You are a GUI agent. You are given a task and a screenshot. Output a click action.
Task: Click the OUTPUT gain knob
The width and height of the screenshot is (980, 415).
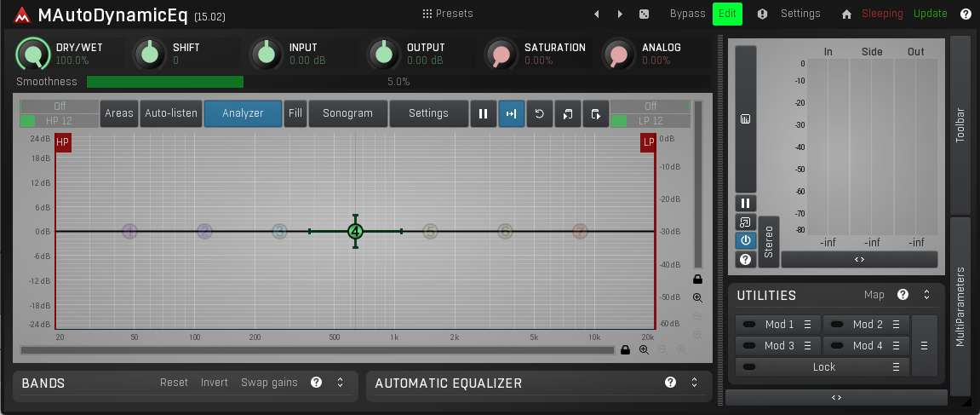384,54
